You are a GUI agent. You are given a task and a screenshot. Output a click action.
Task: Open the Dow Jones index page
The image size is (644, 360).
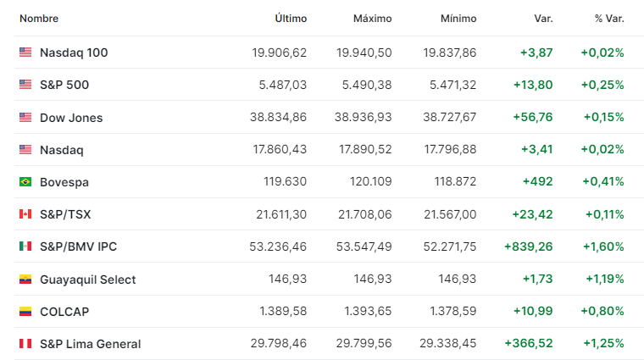pos(71,118)
